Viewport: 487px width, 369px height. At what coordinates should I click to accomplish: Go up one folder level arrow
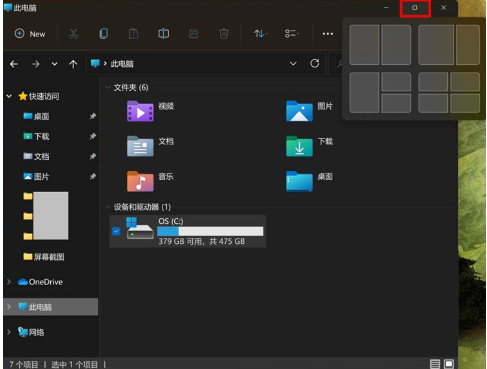tap(73, 64)
